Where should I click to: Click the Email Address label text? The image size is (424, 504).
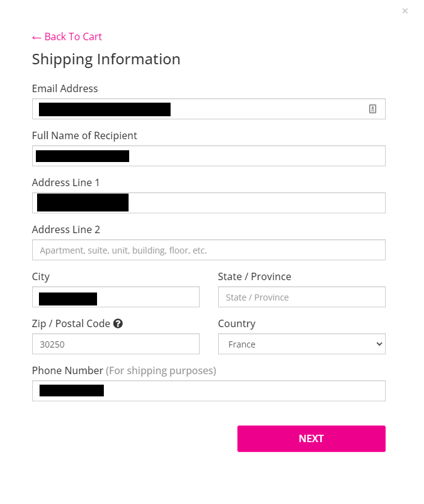click(x=65, y=88)
